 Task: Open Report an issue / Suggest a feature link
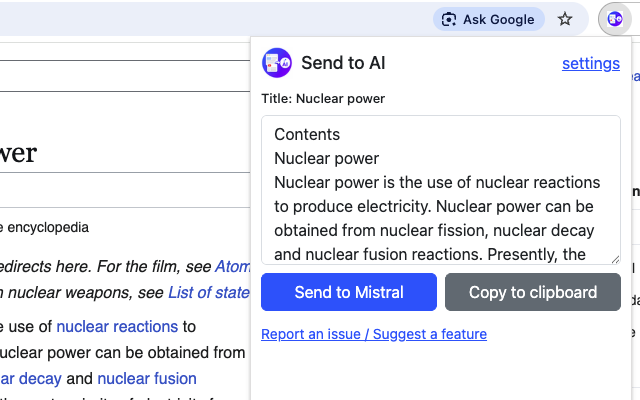[374, 334]
